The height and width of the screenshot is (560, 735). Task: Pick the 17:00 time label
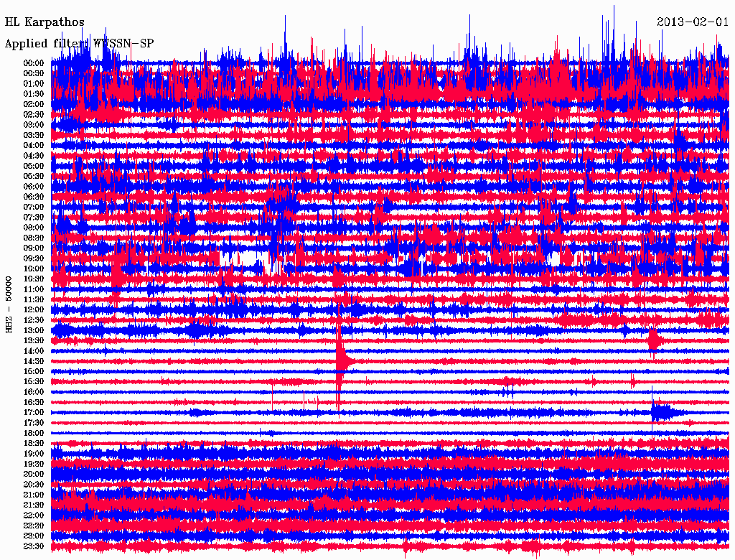click(x=34, y=413)
